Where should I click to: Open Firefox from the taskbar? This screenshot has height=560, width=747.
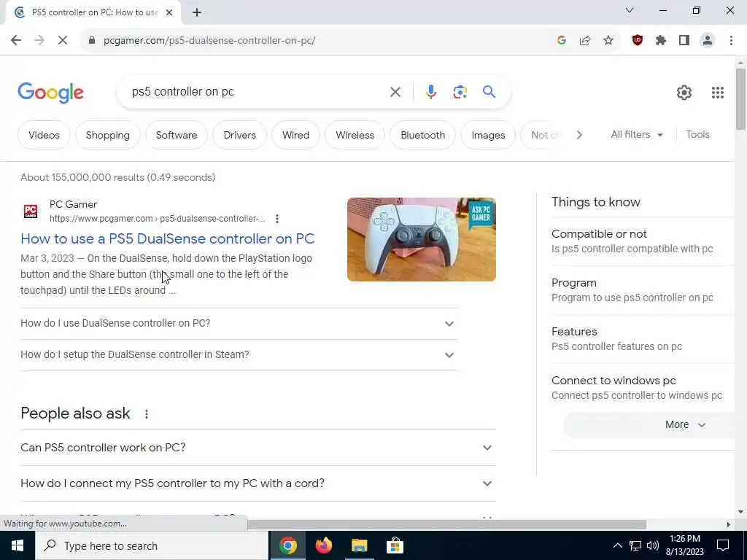323,545
